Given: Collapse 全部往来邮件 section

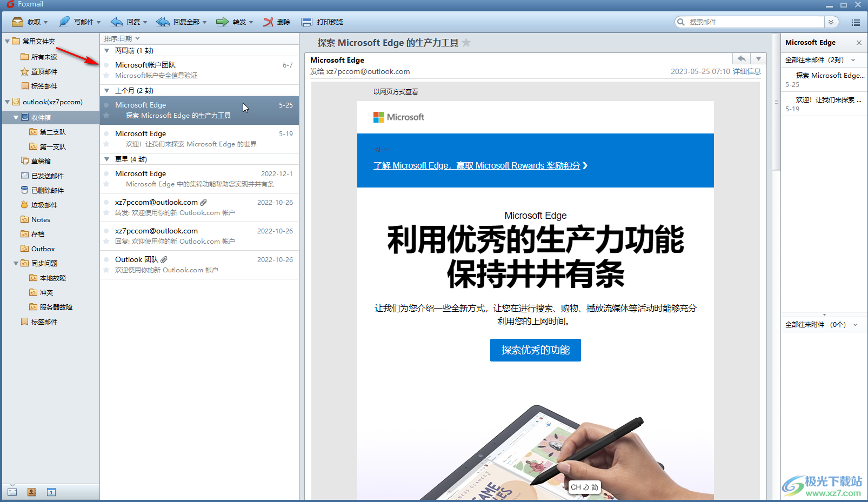Looking at the screenshot, I should tap(853, 60).
